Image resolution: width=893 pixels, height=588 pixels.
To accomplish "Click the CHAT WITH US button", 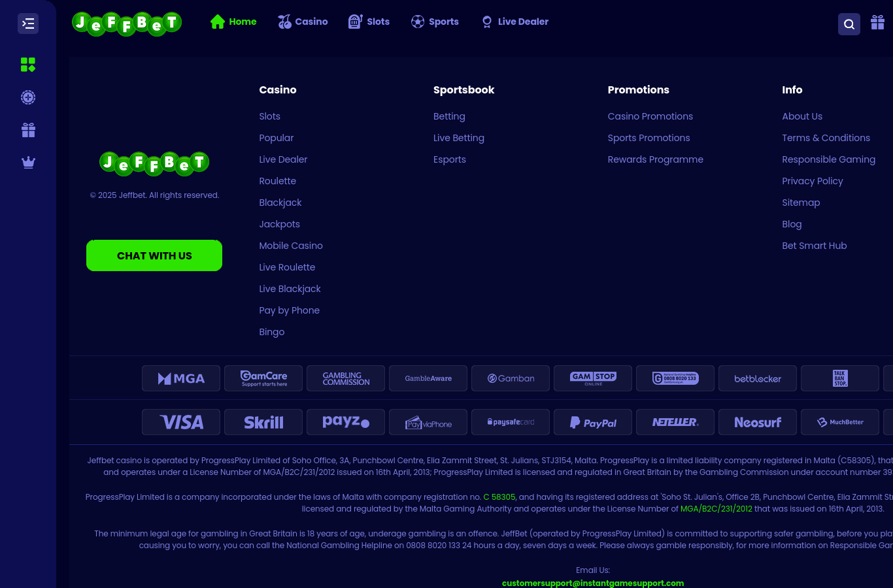I will pos(154,255).
